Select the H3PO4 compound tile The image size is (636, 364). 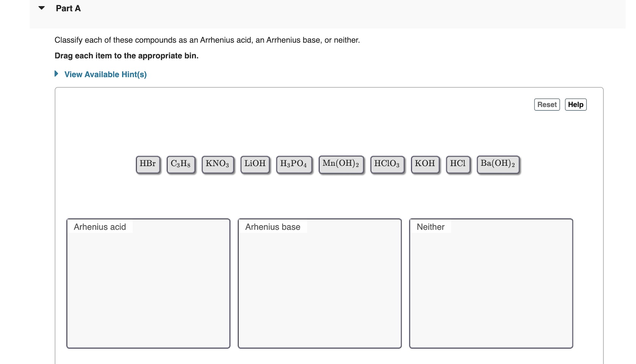[x=294, y=164]
